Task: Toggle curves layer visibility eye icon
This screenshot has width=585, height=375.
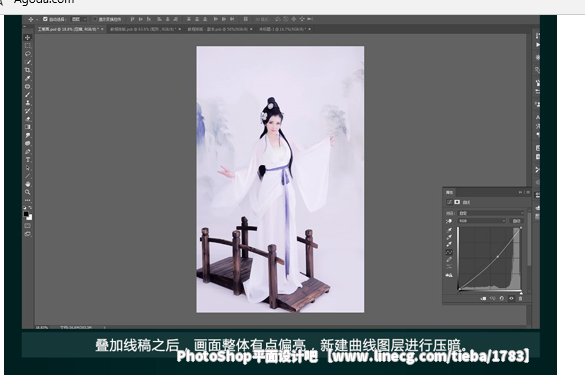Action: click(x=511, y=298)
